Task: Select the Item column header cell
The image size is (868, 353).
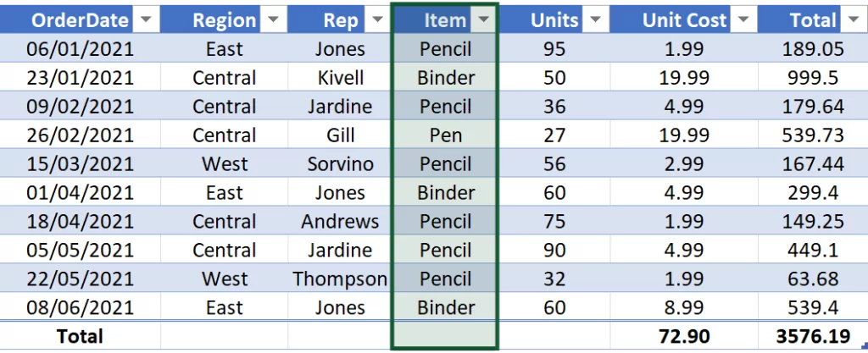Action: (x=437, y=19)
